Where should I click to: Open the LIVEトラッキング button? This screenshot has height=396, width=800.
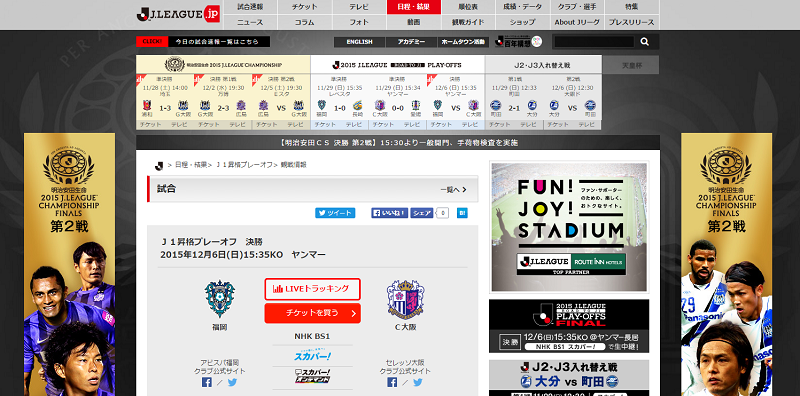click(312, 289)
